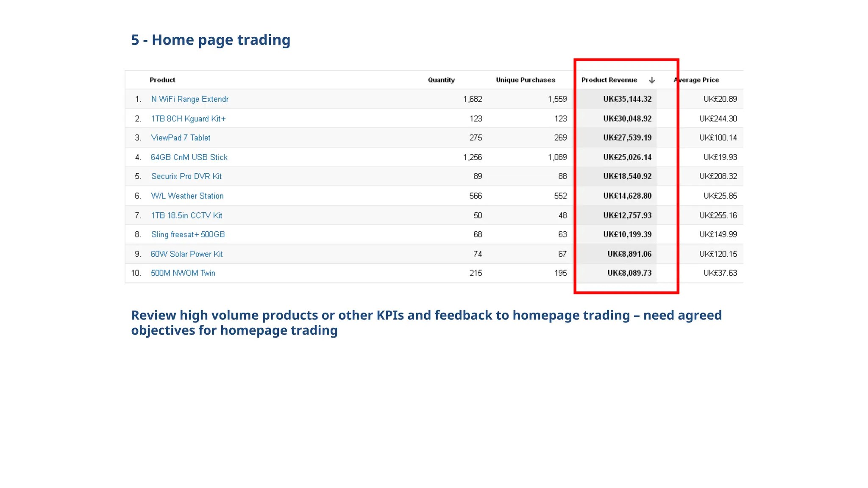This screenshot has height=488, width=868.
Task: Open the 500M NWOM Twin link
Action: click(x=183, y=273)
